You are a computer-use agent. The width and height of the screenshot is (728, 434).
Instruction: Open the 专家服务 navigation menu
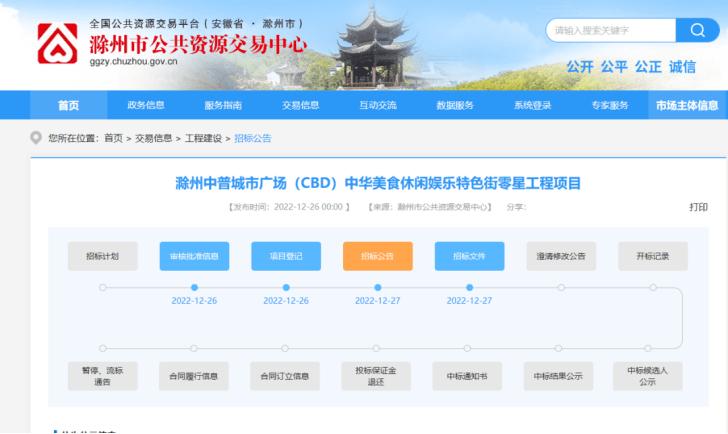[610, 105]
